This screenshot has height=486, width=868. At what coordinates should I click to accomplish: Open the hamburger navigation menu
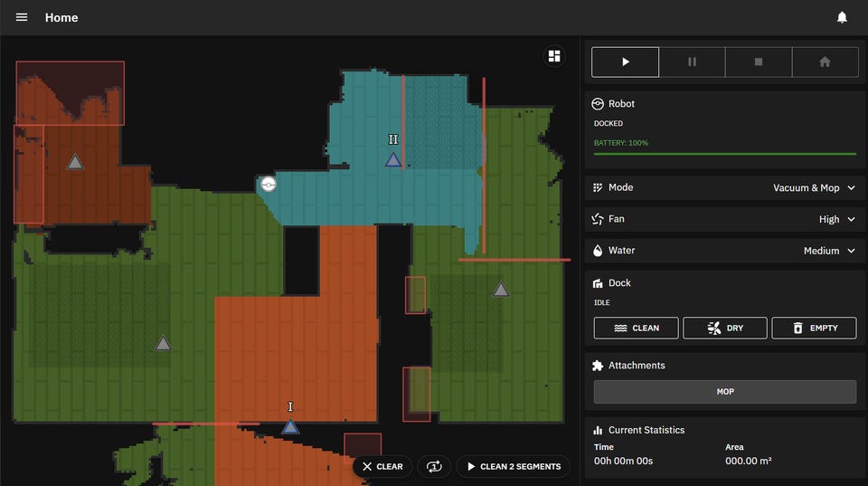coord(22,17)
